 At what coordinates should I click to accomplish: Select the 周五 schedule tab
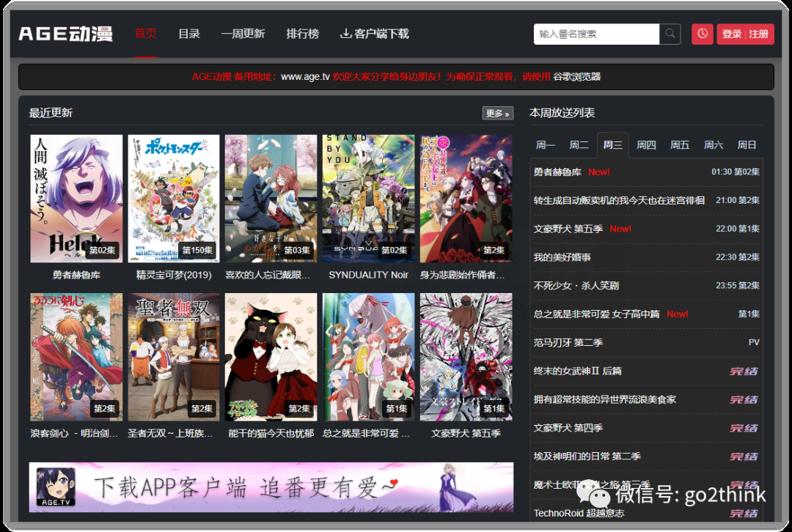pos(680,145)
